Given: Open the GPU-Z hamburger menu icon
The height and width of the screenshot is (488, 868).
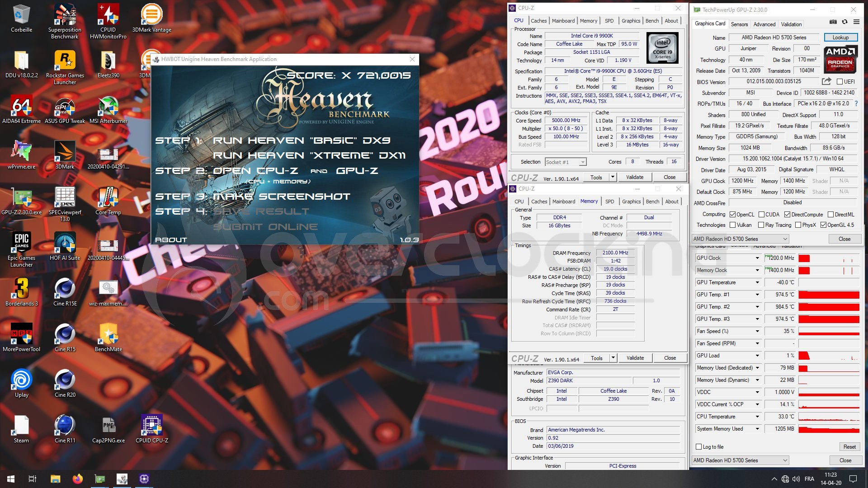Looking at the screenshot, I should pos(856,22).
